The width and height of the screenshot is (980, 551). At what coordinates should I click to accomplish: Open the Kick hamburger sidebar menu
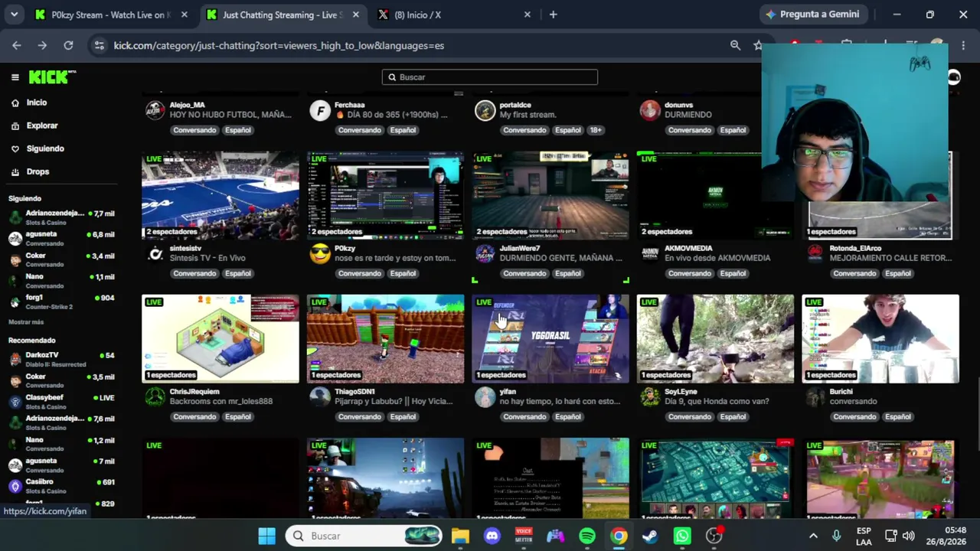pyautogui.click(x=15, y=77)
